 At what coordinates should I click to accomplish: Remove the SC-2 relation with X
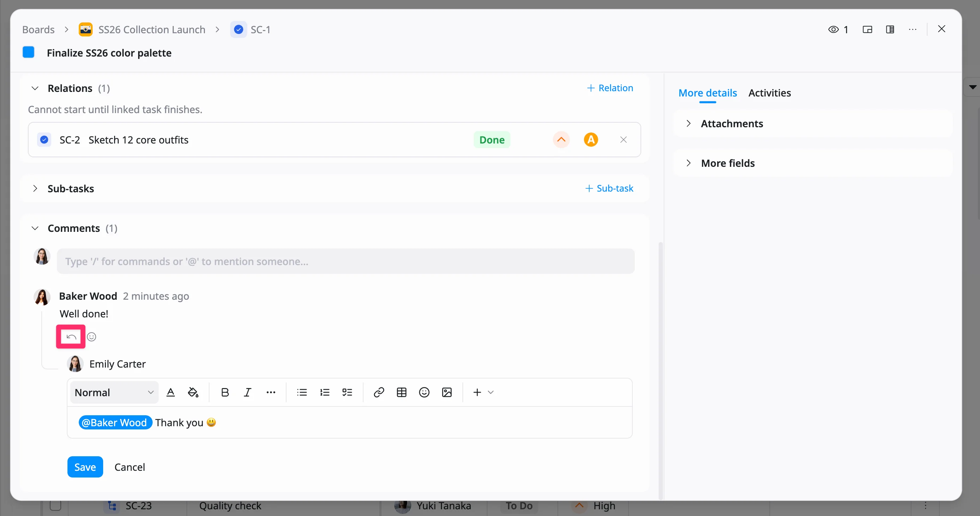[623, 140]
